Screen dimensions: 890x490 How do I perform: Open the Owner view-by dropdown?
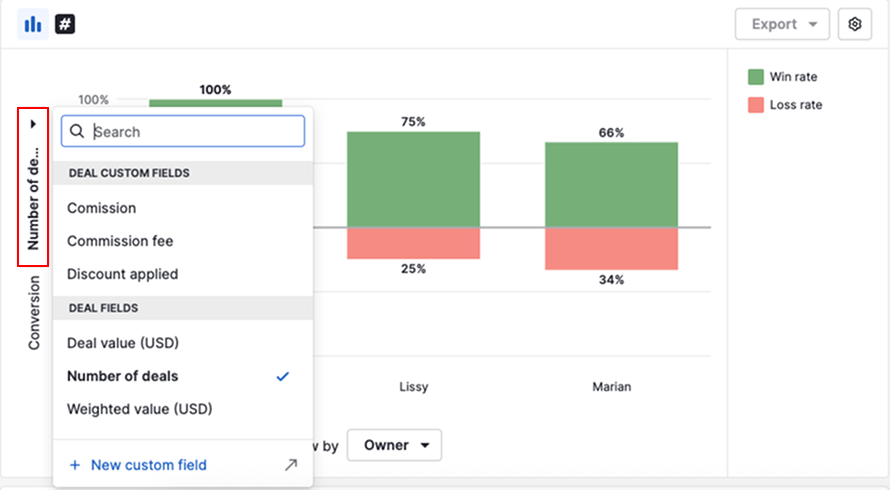pos(394,445)
